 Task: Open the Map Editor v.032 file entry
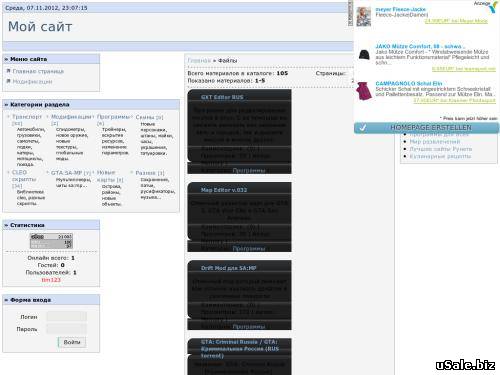click(x=224, y=190)
